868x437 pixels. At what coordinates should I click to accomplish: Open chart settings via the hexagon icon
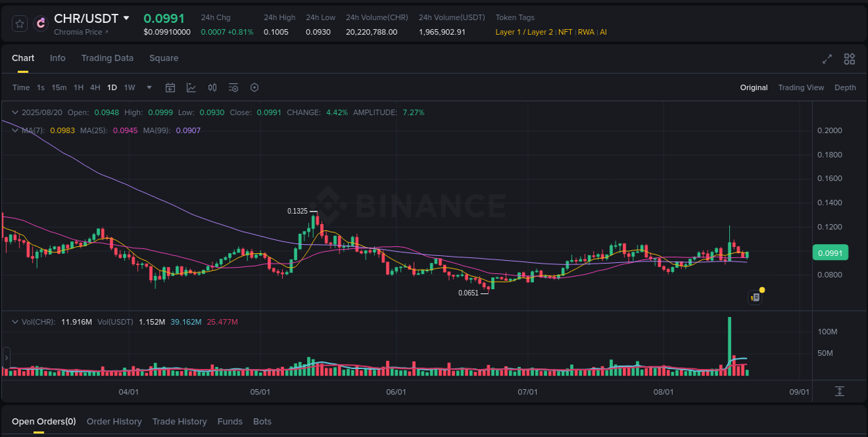tap(254, 87)
